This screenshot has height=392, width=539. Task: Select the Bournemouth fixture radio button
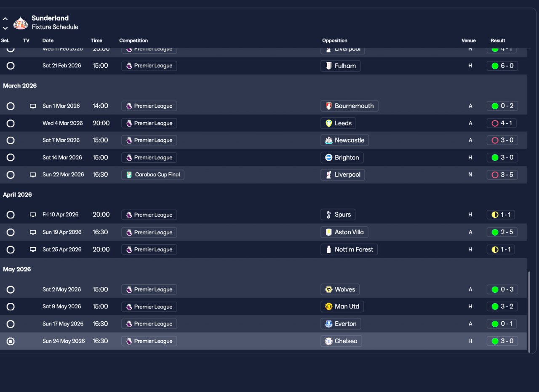click(x=11, y=106)
